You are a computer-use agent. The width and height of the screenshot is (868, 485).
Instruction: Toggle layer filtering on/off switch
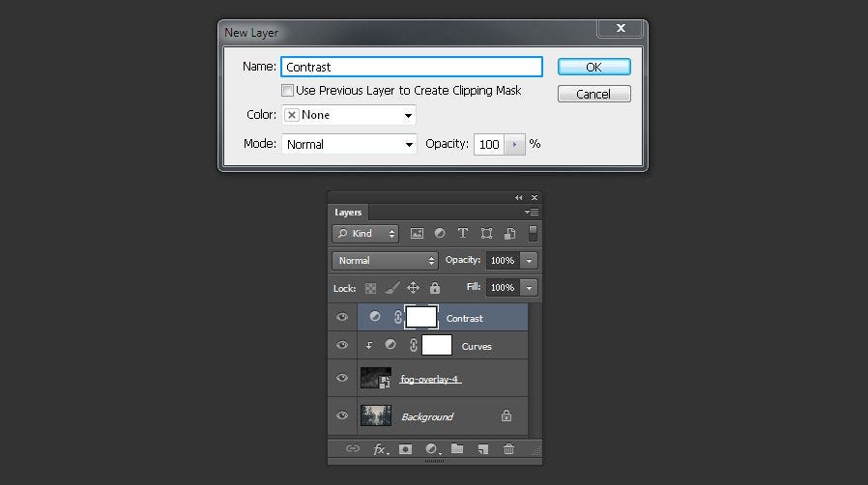pos(533,234)
